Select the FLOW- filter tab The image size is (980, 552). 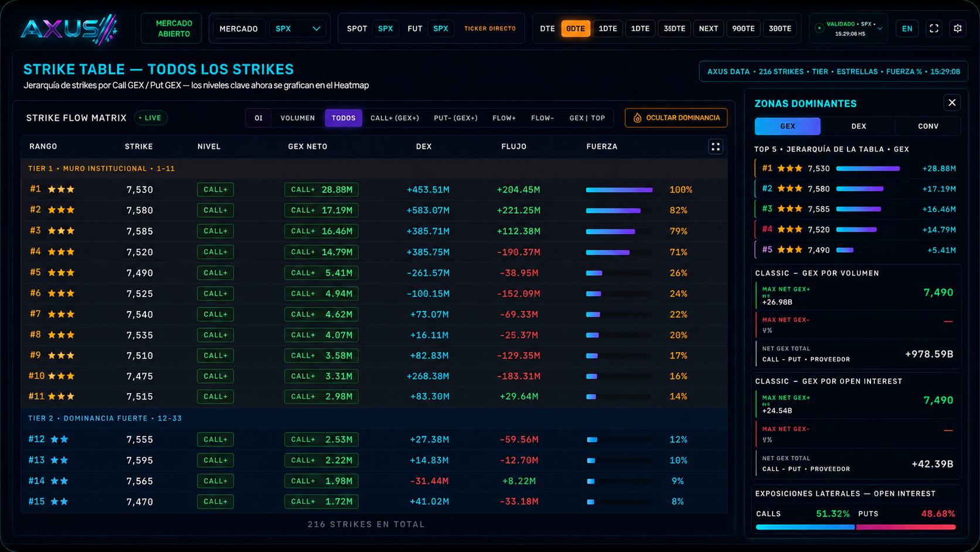pos(542,118)
